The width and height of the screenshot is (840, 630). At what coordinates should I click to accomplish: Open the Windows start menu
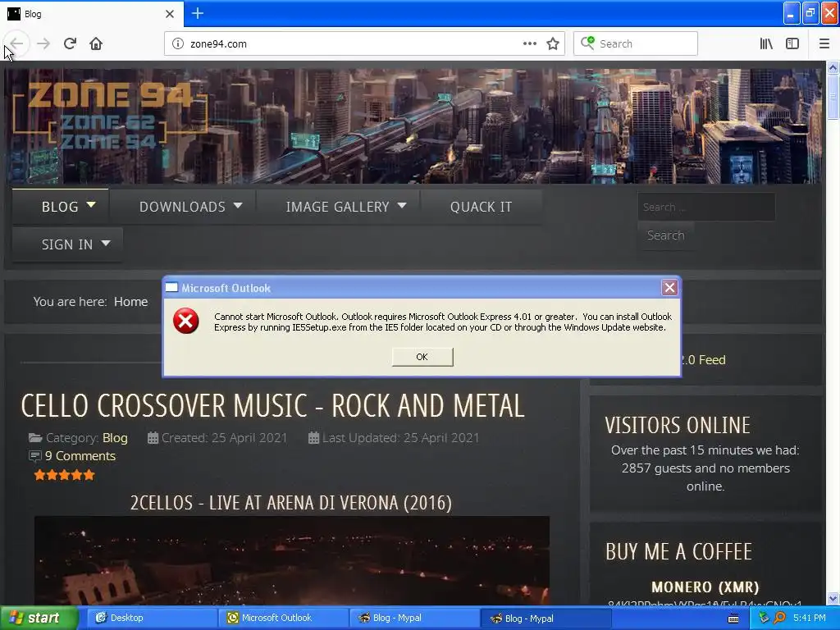39,619
